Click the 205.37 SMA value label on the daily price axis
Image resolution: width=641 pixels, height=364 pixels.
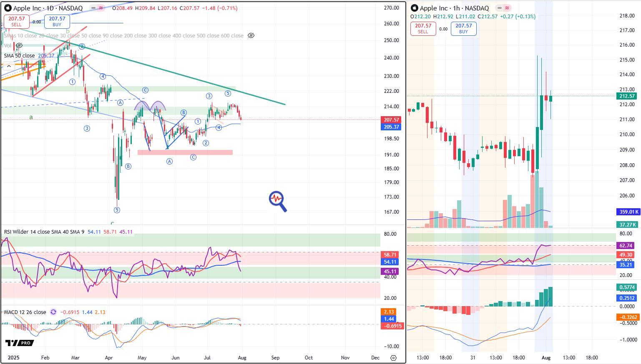tap(392, 127)
